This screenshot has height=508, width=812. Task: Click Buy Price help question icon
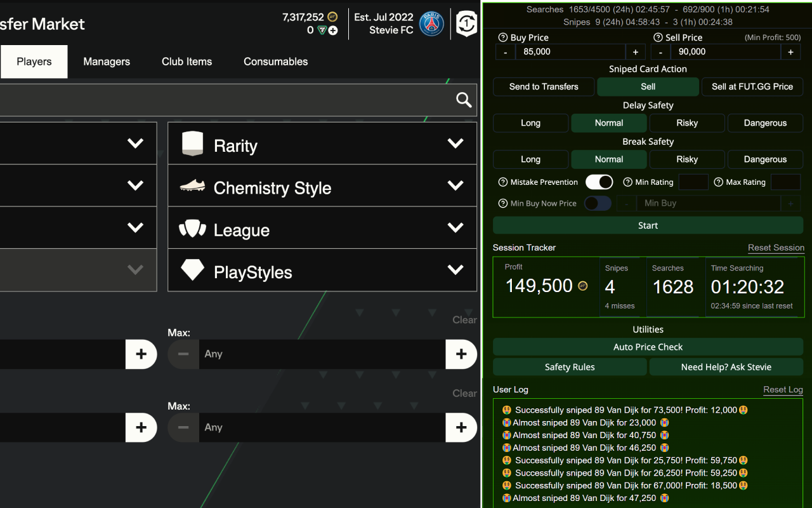coord(503,37)
